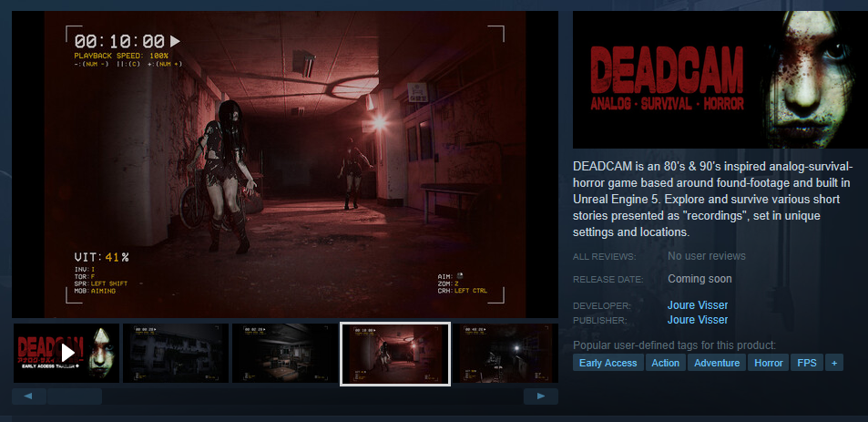Click the 'ALL REVIEWS:' label
Image resolution: width=868 pixels, height=422 pixels.
pyautogui.click(x=605, y=257)
